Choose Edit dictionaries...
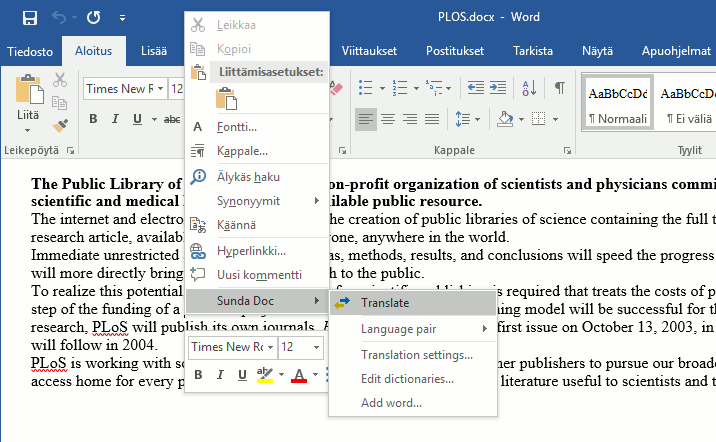The width and height of the screenshot is (716, 442). 413,379
